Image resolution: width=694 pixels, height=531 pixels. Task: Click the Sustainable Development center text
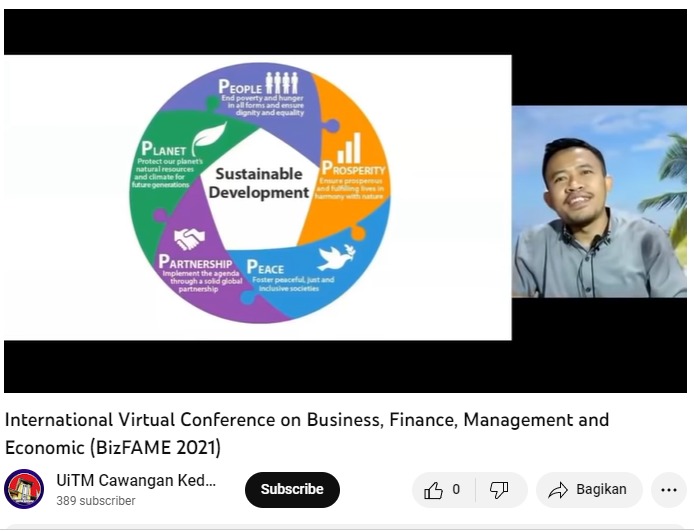tap(259, 183)
